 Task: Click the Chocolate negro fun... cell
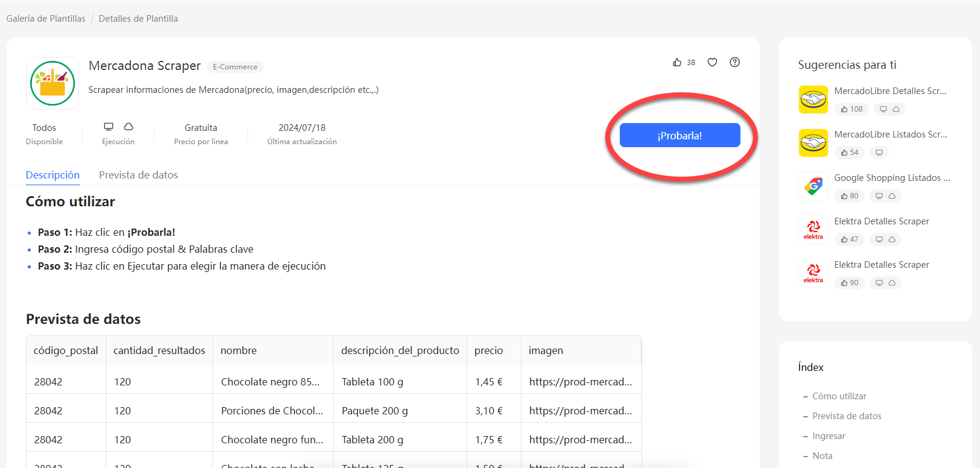tap(272, 440)
